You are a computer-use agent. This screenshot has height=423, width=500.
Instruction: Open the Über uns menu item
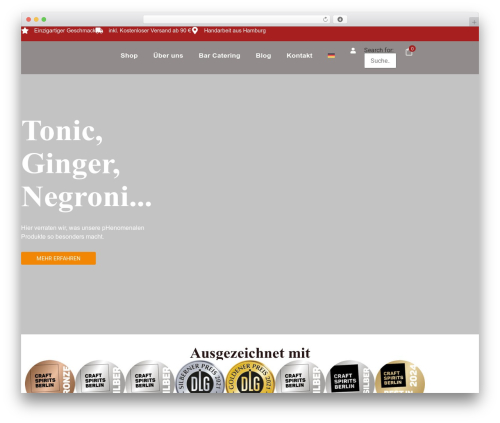pyautogui.click(x=168, y=56)
